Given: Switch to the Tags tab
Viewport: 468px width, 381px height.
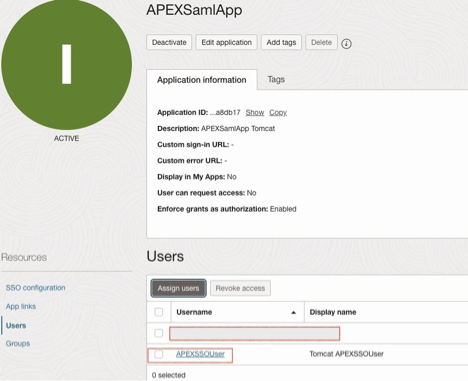Looking at the screenshot, I should point(276,80).
